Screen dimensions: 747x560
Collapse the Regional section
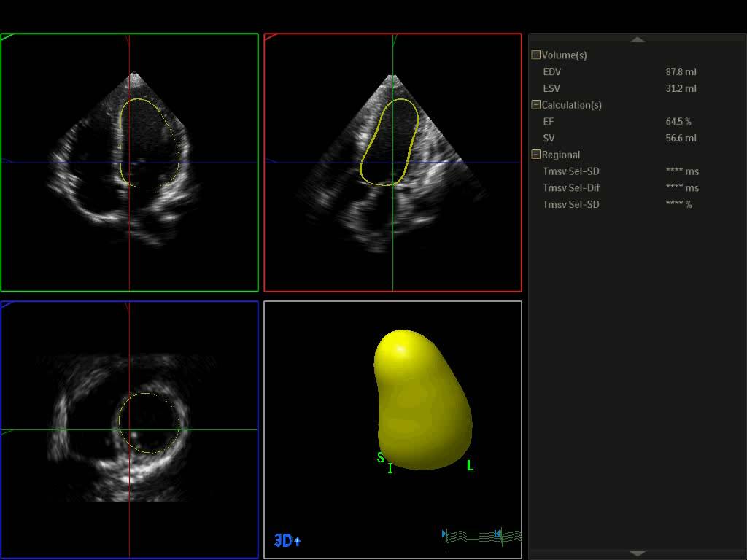(x=536, y=155)
